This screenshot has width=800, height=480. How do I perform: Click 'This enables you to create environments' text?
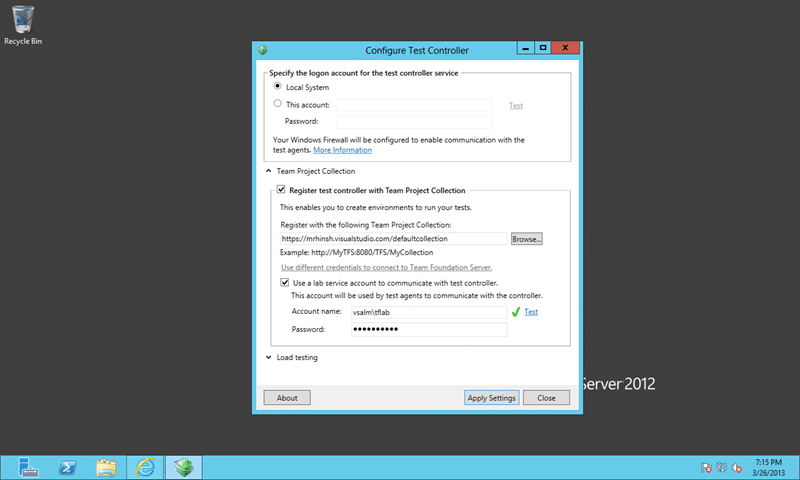[x=376, y=208]
